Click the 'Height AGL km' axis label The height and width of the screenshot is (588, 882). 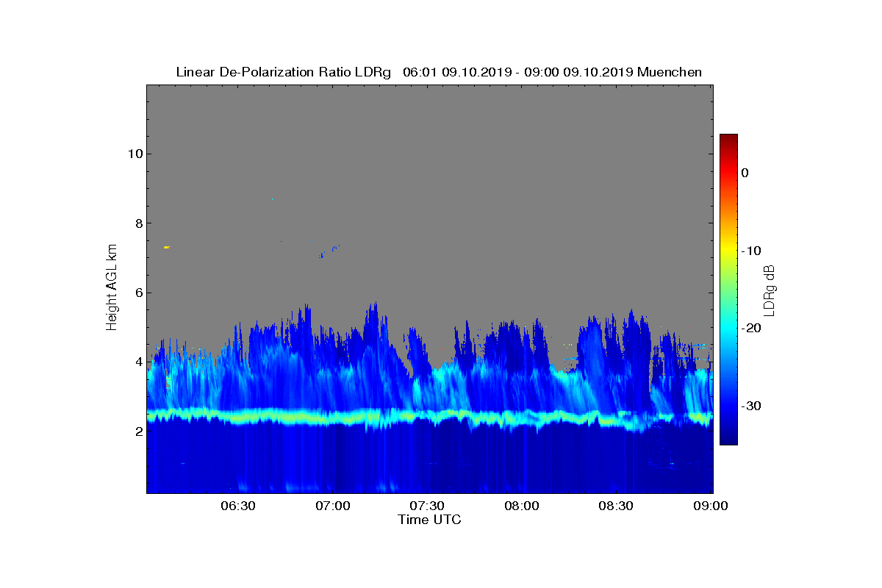(112, 287)
